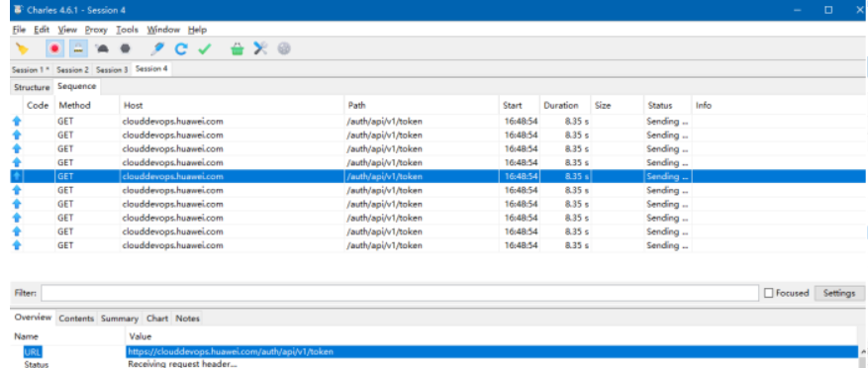Click the filter Settings button
868x368 pixels.
839,293
